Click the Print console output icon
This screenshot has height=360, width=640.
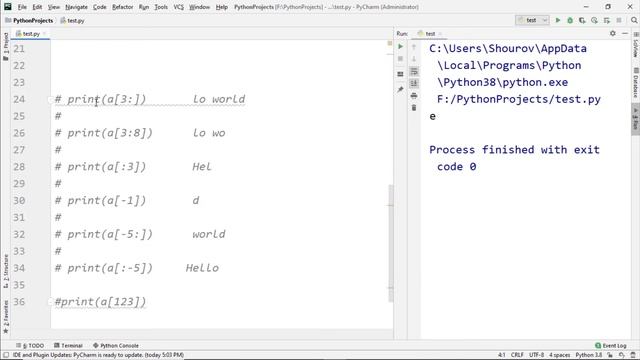click(x=414, y=96)
